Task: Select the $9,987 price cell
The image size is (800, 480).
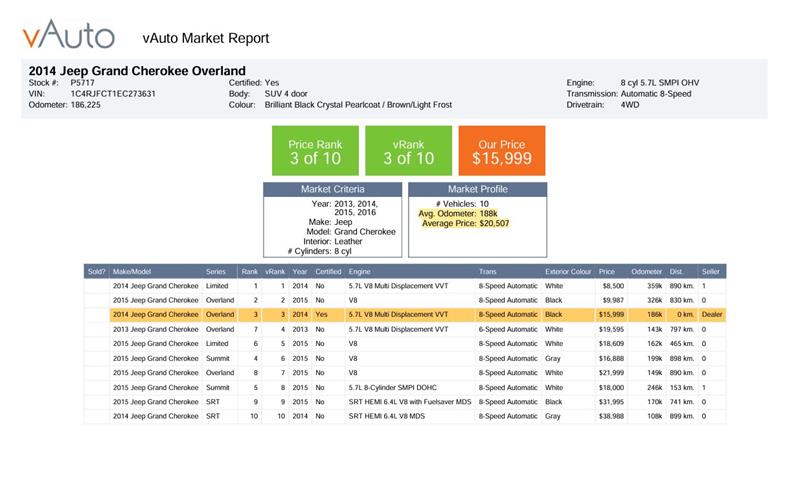Action: (613, 300)
